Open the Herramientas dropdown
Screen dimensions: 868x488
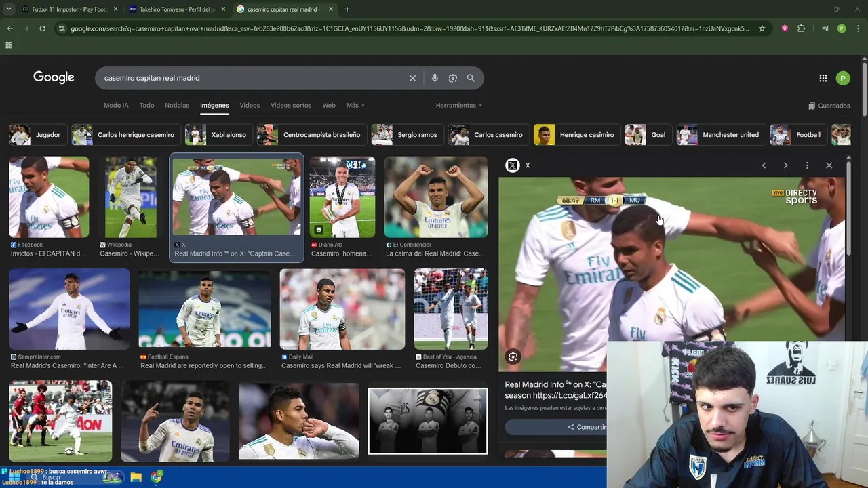coord(459,106)
